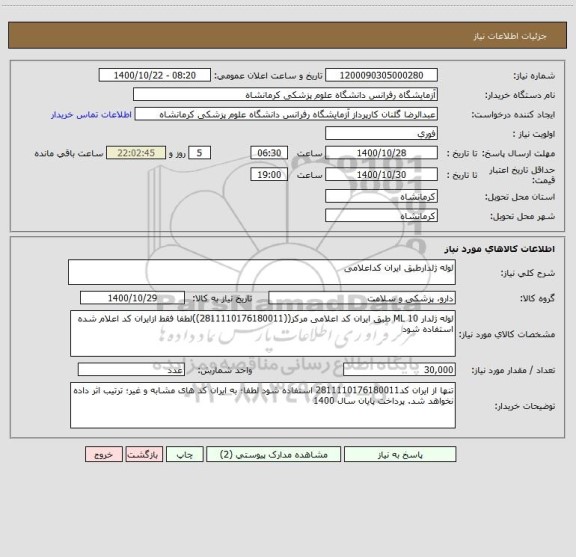Open اطلاعات تماس خریدار link
Image resolution: width=576 pixels, height=557 pixels.
[x=91, y=115]
